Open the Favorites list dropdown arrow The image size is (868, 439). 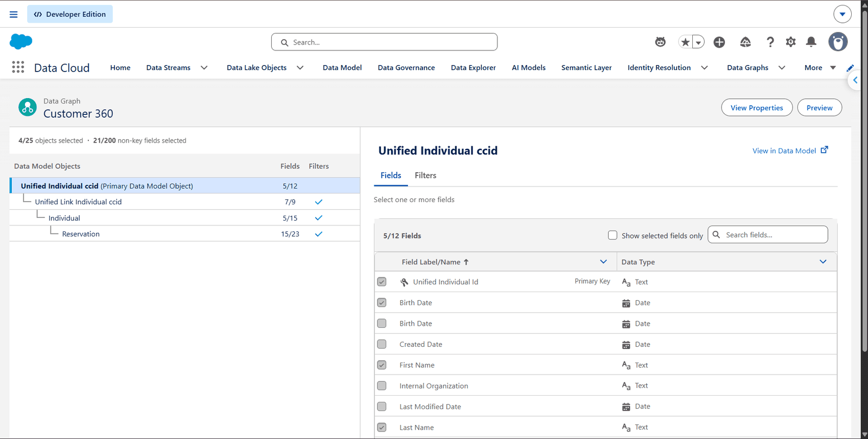point(698,42)
